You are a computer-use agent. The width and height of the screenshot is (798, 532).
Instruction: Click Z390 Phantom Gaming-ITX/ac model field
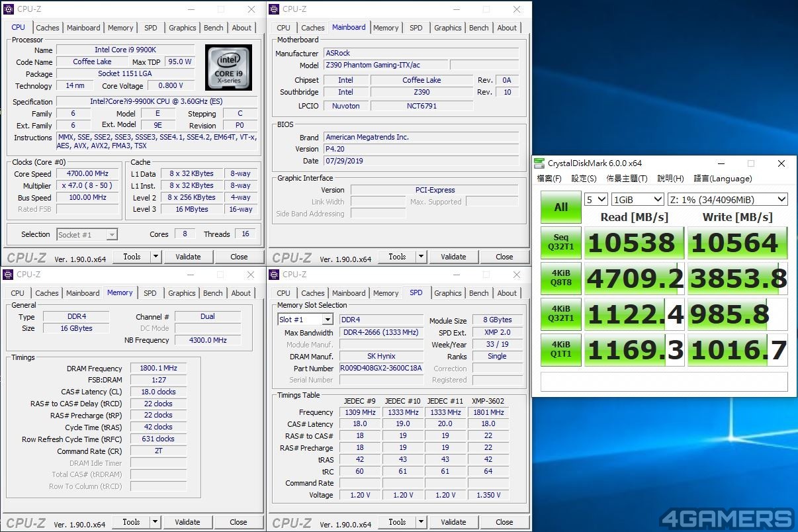tap(386, 65)
